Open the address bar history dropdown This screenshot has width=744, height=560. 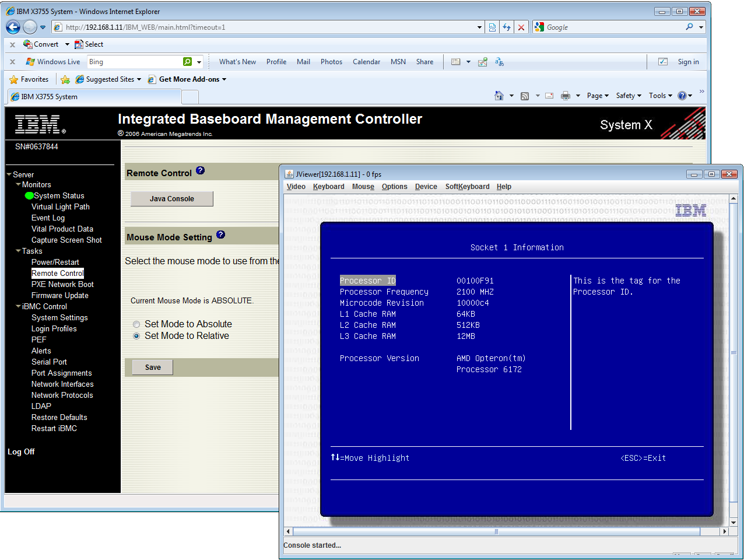click(x=480, y=27)
